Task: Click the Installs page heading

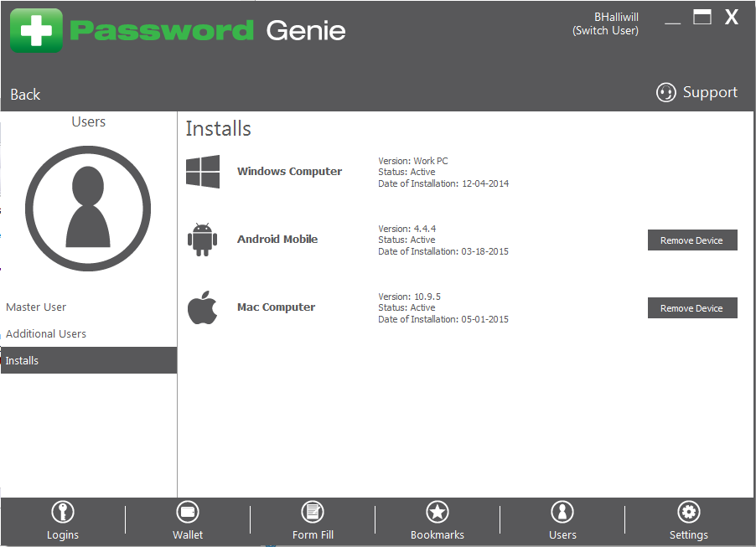Action: 219,129
